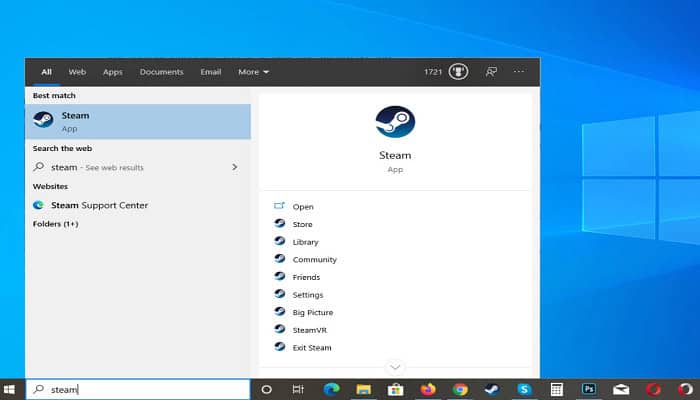Open Microsoft Store from the taskbar
The image size is (700, 400).
(x=396, y=389)
